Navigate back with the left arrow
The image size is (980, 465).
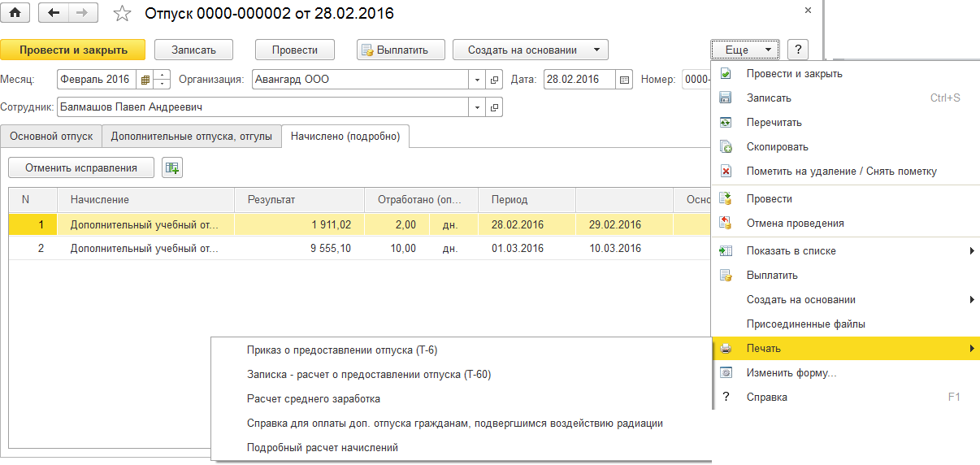tap(54, 13)
